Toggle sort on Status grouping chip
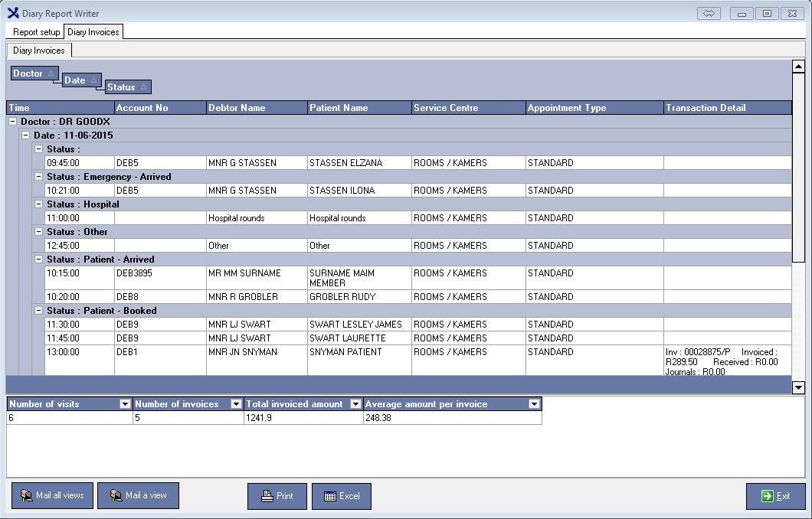812x519 pixels. 128,87
